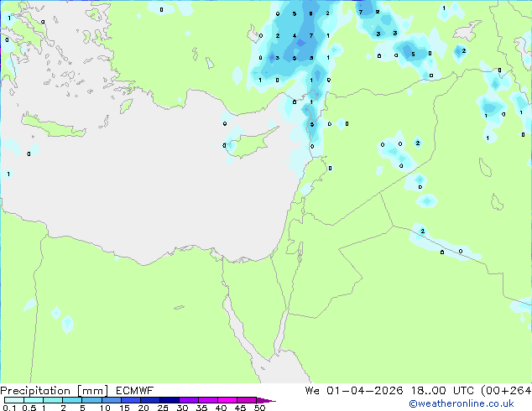
Task: Click the 20–25 mm legend color swatch
Action: (x=149, y=400)
